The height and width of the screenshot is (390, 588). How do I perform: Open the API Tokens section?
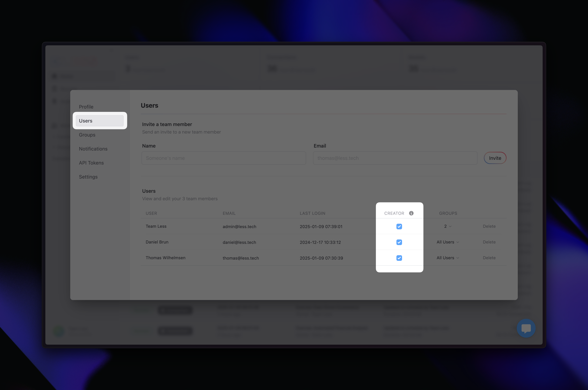click(91, 163)
